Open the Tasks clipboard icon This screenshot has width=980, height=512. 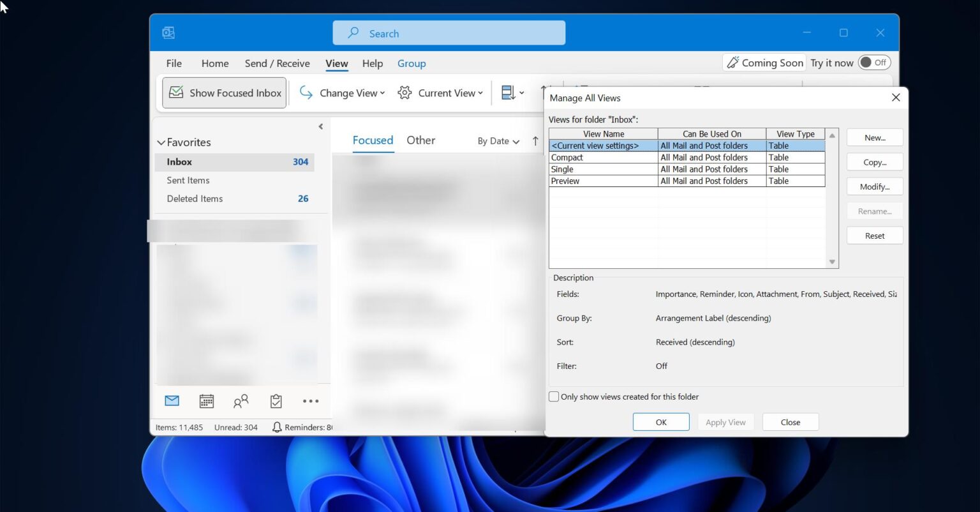276,401
